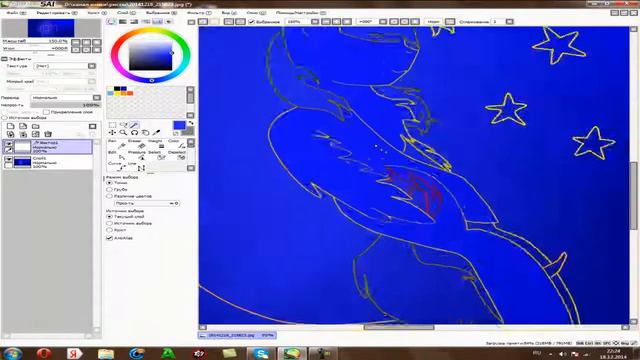This screenshot has width=640, height=360.
Task: Adjust the layer opacity slider
Action: click(x=65, y=105)
